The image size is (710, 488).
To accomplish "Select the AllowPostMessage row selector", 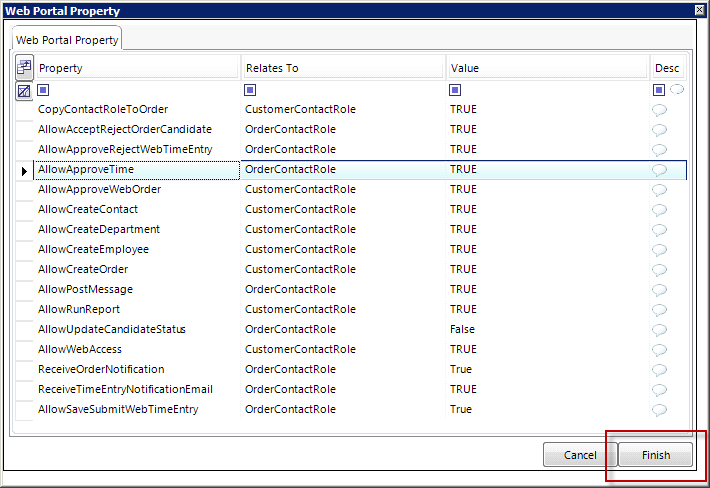I will pos(25,289).
